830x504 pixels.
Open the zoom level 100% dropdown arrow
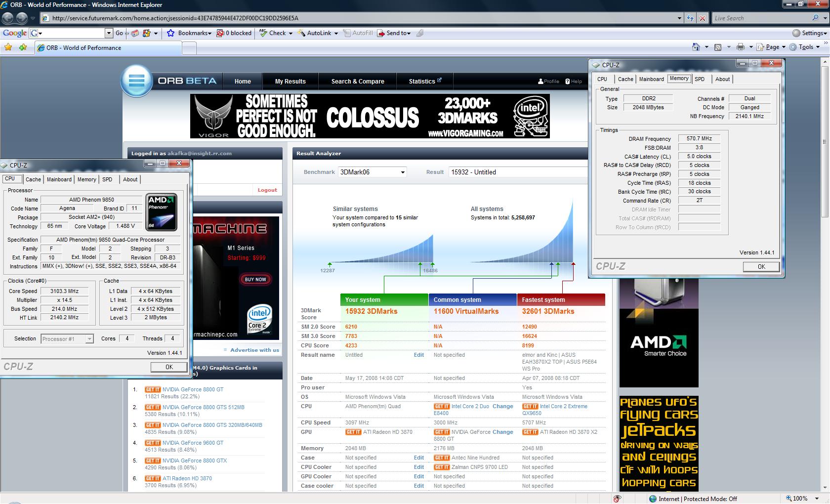817,499
